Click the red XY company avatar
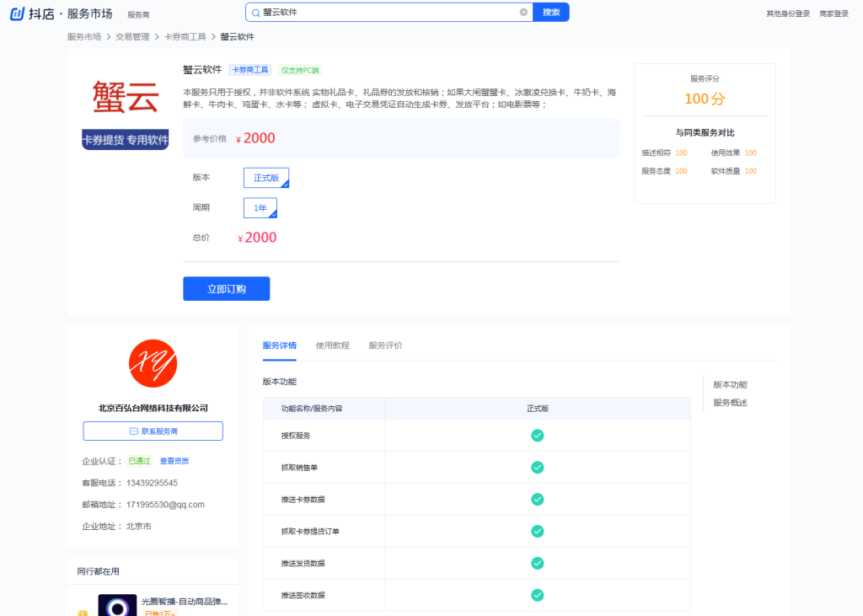Image resolution: width=863 pixels, height=616 pixels. (x=153, y=363)
